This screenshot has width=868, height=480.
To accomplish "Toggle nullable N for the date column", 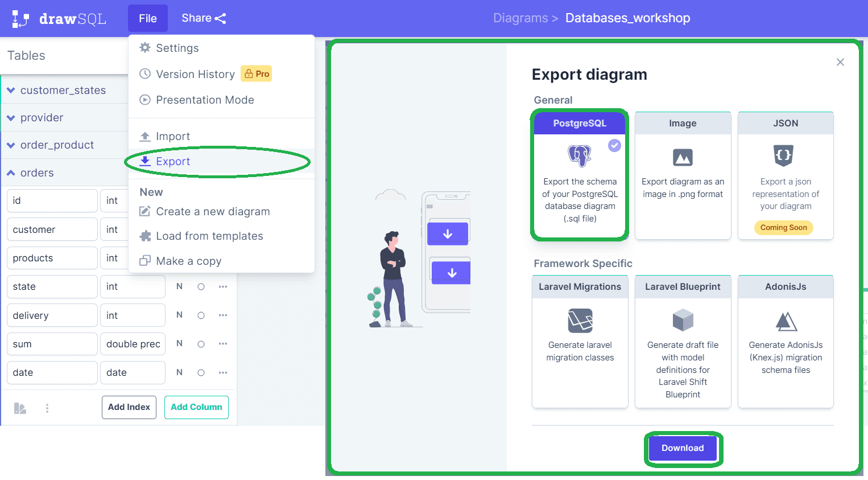I will pyautogui.click(x=179, y=372).
